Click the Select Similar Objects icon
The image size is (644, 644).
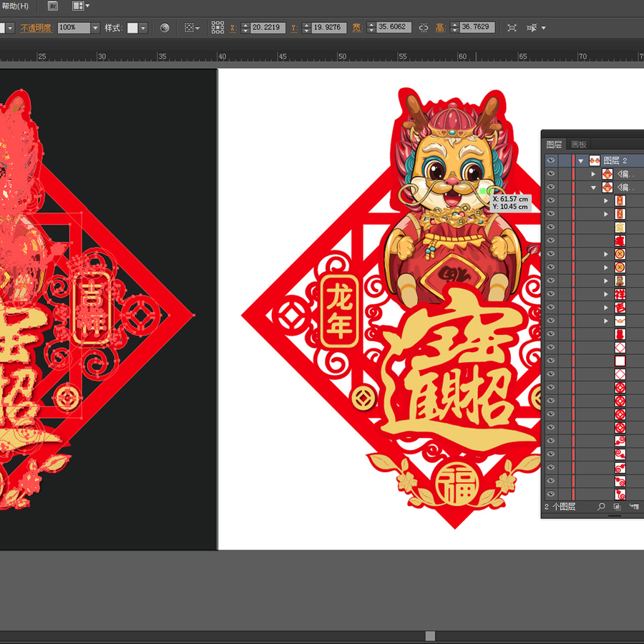532,27
